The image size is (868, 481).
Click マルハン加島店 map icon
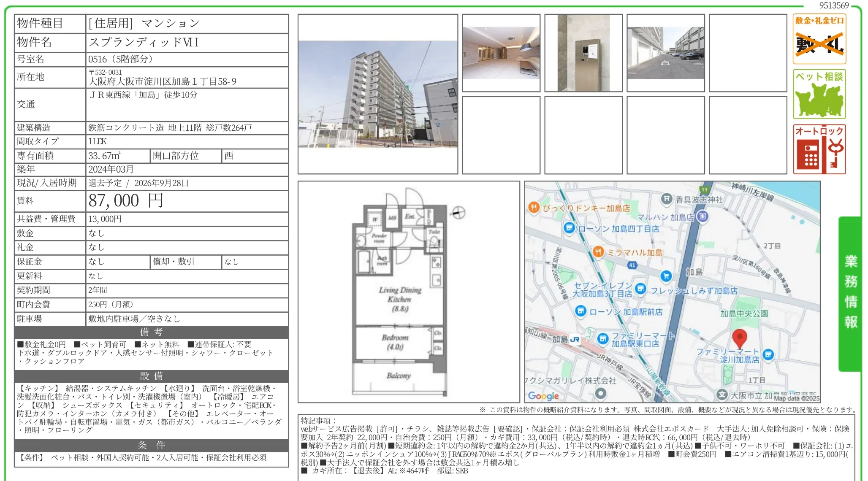click(x=703, y=216)
